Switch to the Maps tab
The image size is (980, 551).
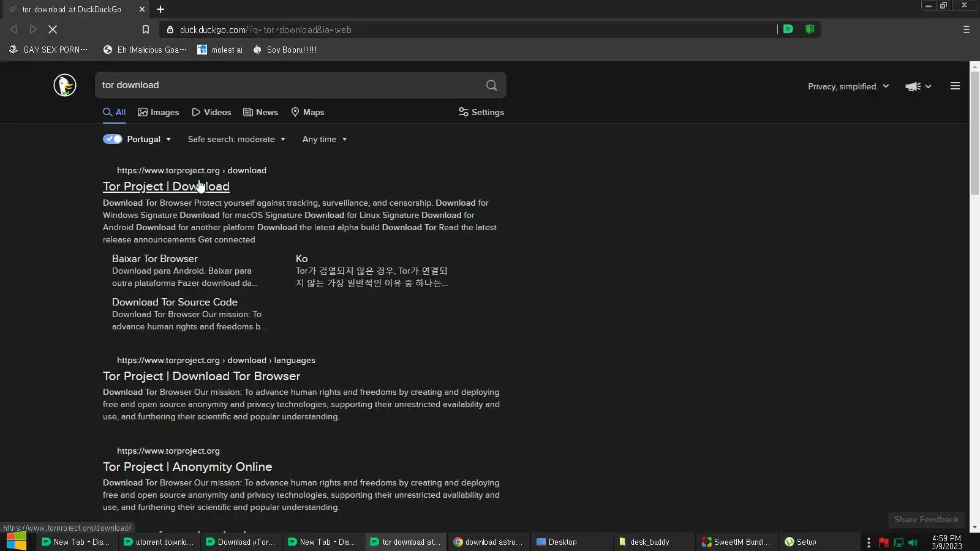[x=307, y=113]
